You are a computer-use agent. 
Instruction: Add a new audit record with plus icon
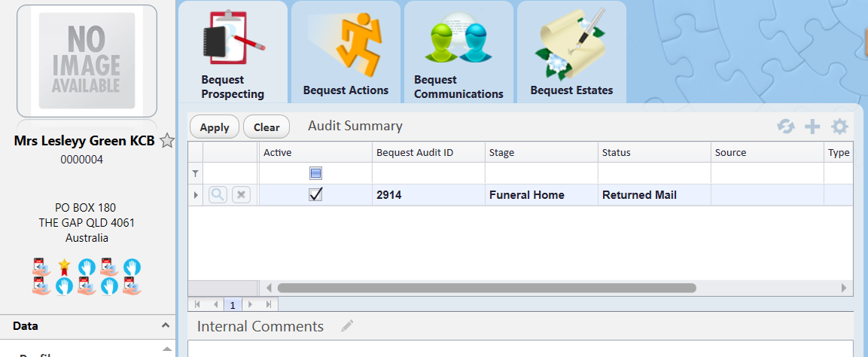click(812, 127)
